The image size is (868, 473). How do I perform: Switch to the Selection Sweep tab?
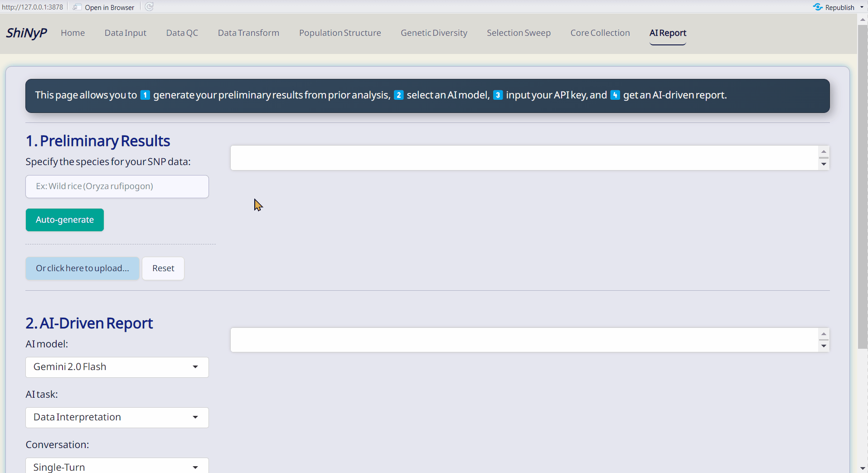(x=519, y=33)
